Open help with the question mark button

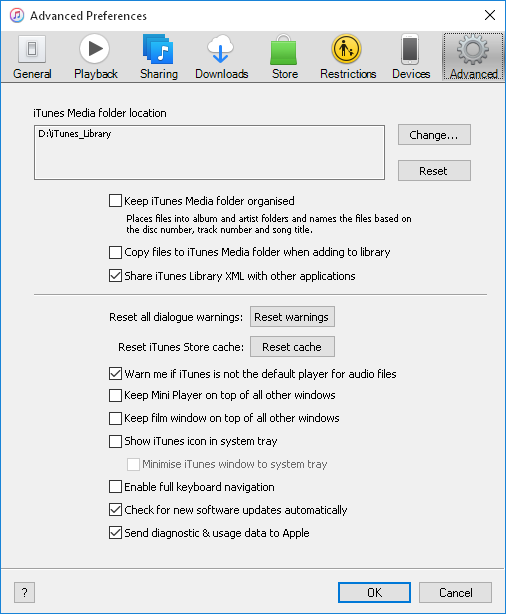point(24,592)
